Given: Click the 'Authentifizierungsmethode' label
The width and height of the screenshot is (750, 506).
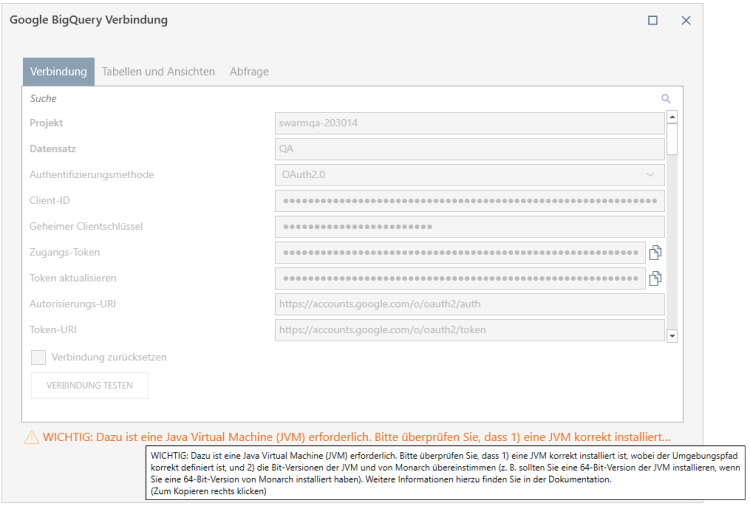Looking at the screenshot, I should [92, 175].
